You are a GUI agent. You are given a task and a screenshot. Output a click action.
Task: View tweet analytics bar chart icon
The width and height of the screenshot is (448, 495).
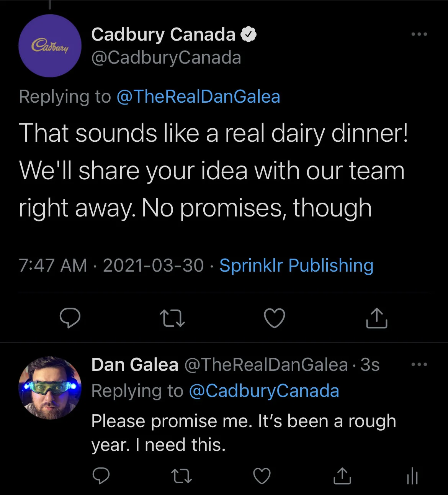[412, 476]
